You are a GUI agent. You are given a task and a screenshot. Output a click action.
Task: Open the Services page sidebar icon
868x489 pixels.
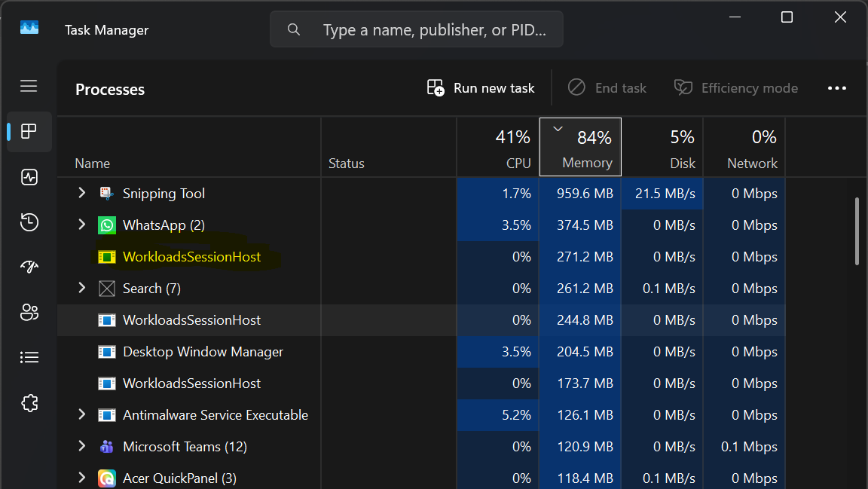coord(29,402)
